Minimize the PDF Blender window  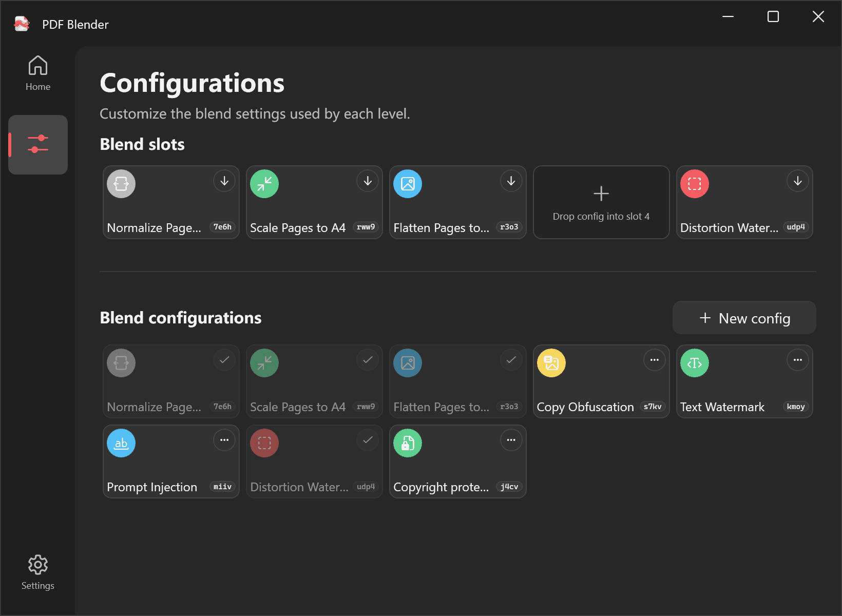coord(728,16)
